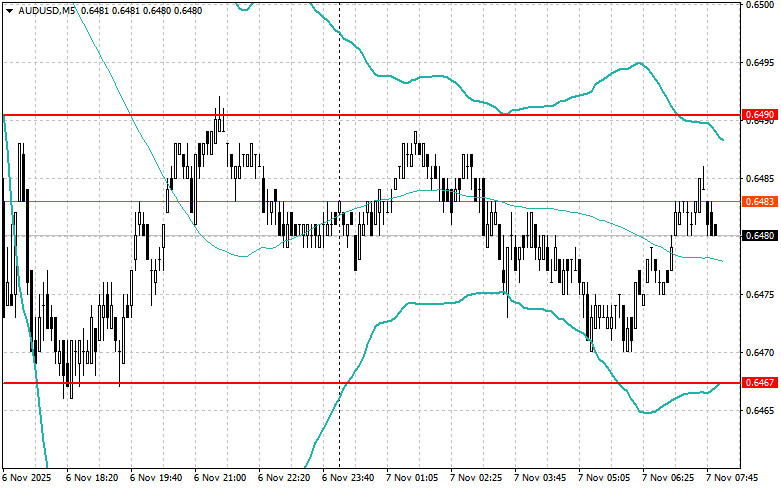
Task: Click the 0.6485 price scale value
Action: (760, 178)
